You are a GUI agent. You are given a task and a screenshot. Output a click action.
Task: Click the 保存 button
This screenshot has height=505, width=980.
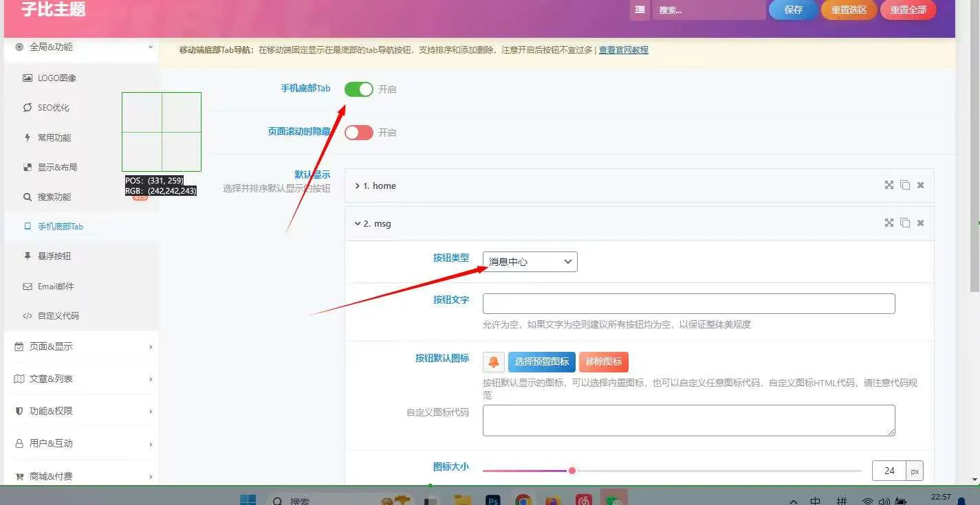click(x=793, y=10)
